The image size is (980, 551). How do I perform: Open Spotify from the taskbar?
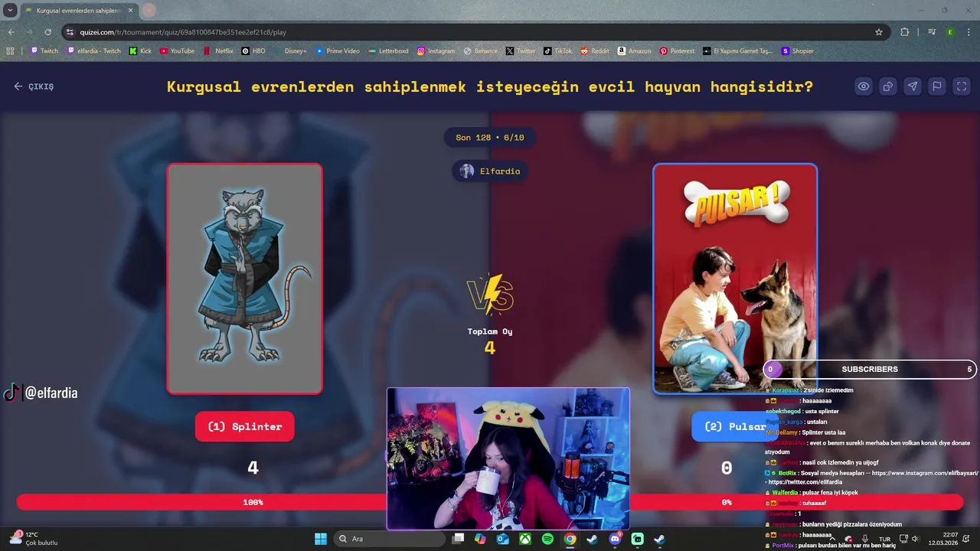pos(547,539)
